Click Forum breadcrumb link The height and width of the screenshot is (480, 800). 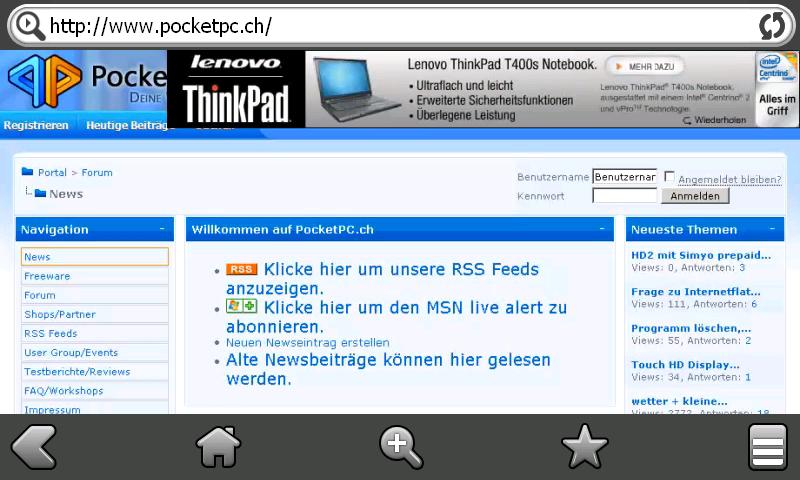click(x=97, y=172)
